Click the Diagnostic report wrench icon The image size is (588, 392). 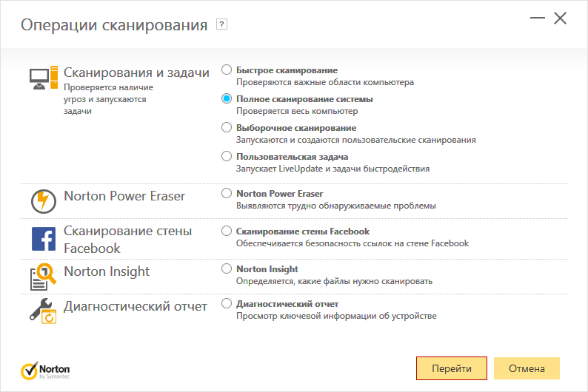tap(43, 311)
